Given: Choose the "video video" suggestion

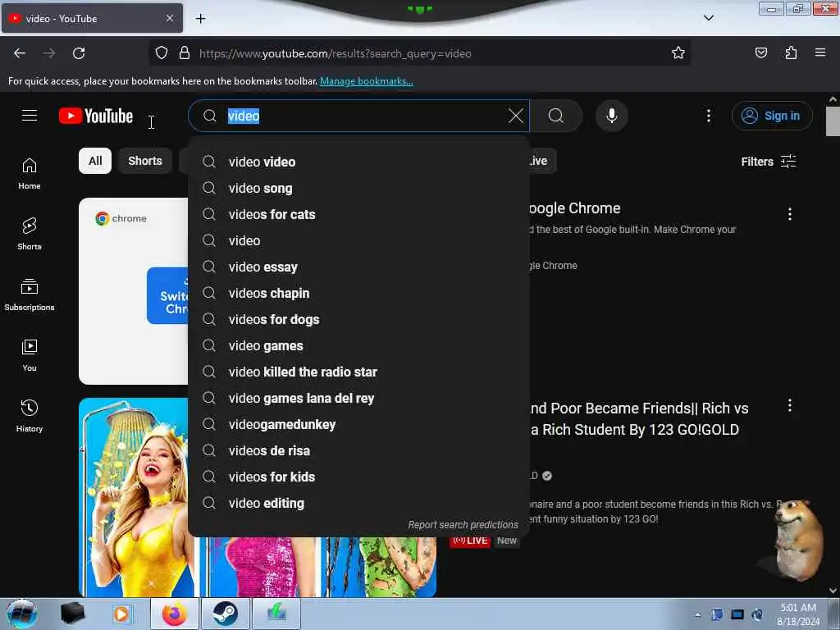Looking at the screenshot, I should tap(358, 162).
